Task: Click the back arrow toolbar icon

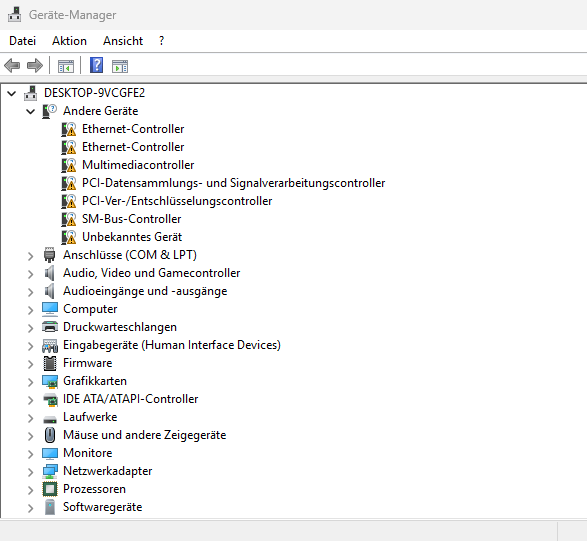Action: pos(12,66)
